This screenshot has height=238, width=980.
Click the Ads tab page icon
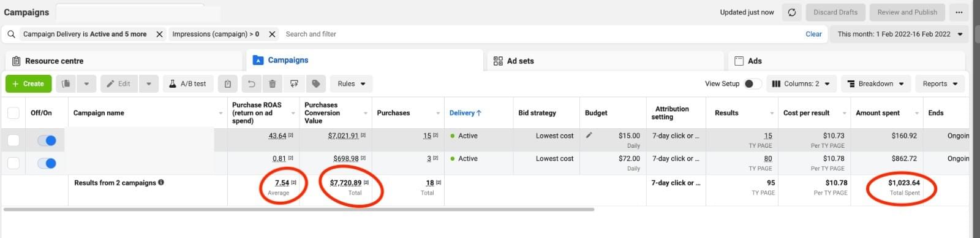point(739,61)
